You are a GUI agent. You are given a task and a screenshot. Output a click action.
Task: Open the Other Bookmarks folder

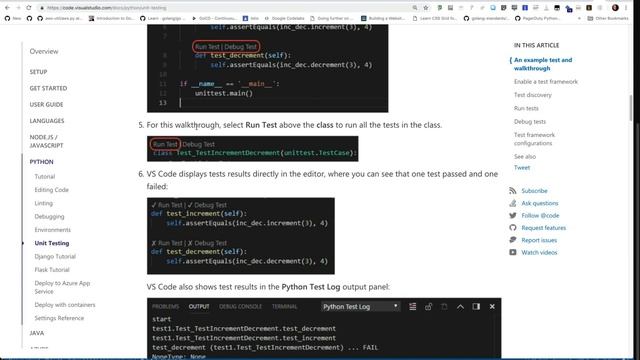pyautogui.click(x=607, y=18)
